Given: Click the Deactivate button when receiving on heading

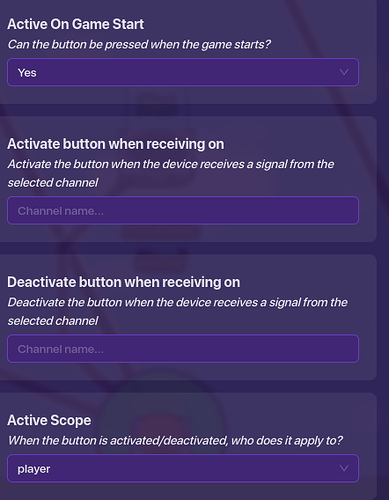Looking at the screenshot, I should coord(124,282).
